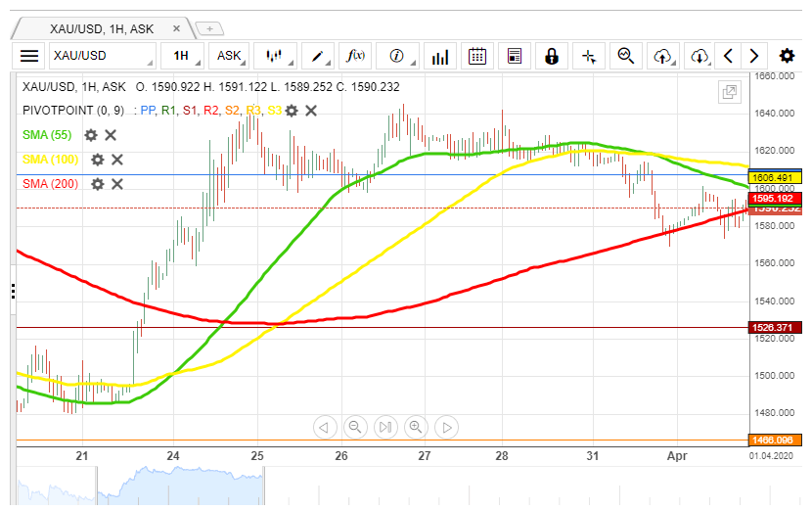Viewport: 812px width, 510px height.
Task: Open the hamburger main menu
Action: [x=30, y=56]
